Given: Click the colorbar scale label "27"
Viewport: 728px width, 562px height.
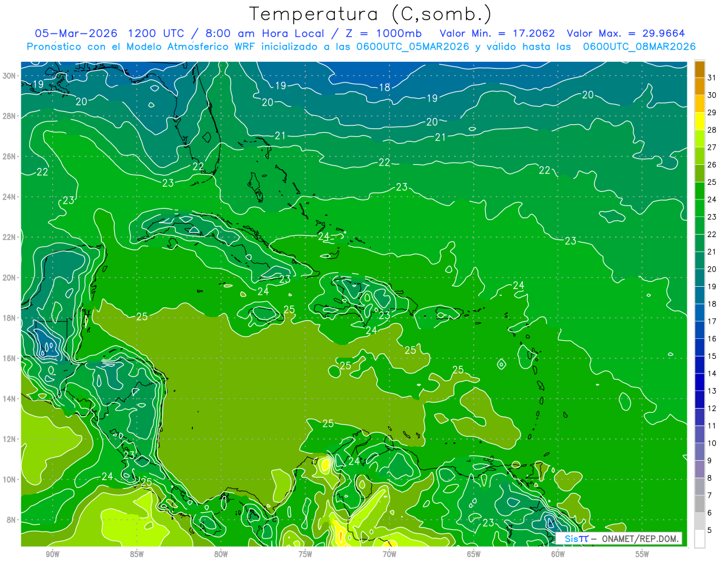Looking at the screenshot, I should coord(712,147).
